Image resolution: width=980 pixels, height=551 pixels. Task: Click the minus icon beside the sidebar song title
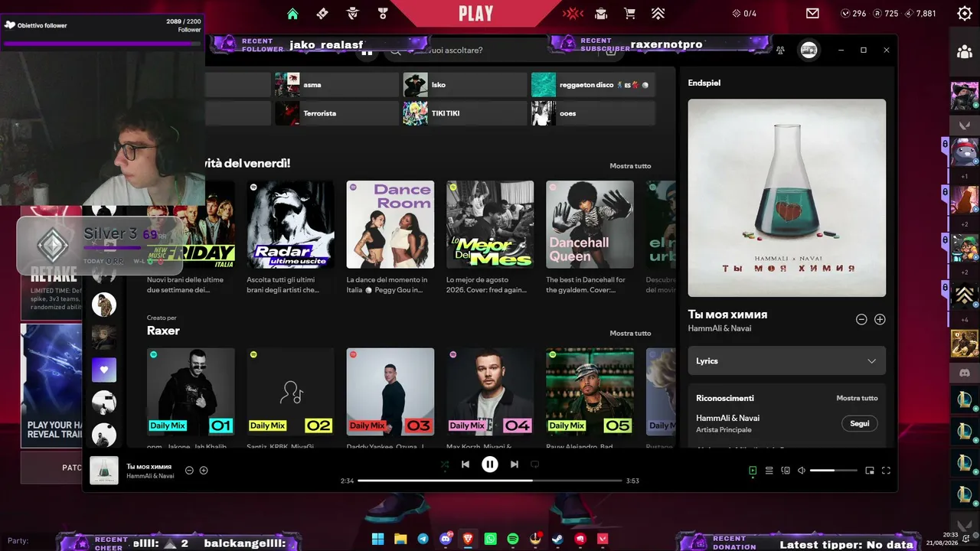click(861, 319)
